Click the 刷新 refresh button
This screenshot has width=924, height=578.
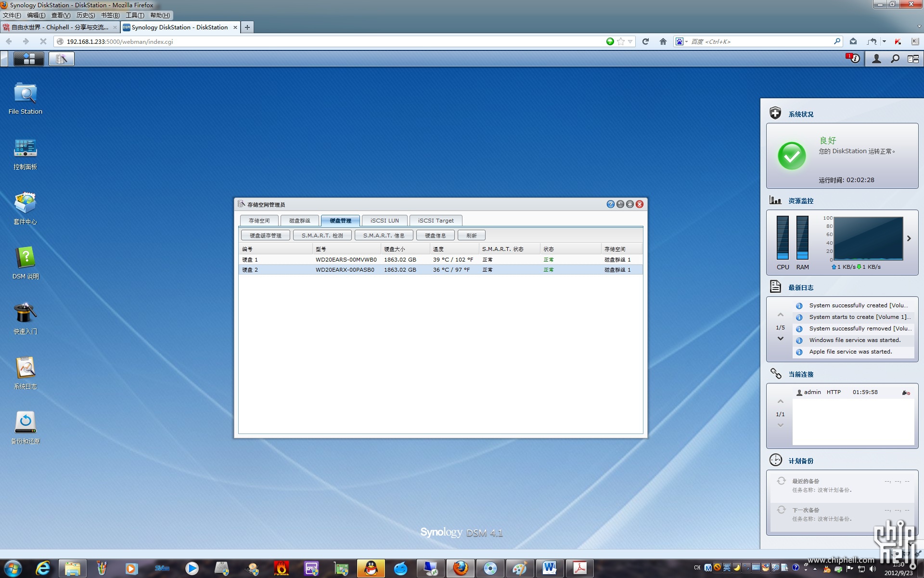(472, 236)
